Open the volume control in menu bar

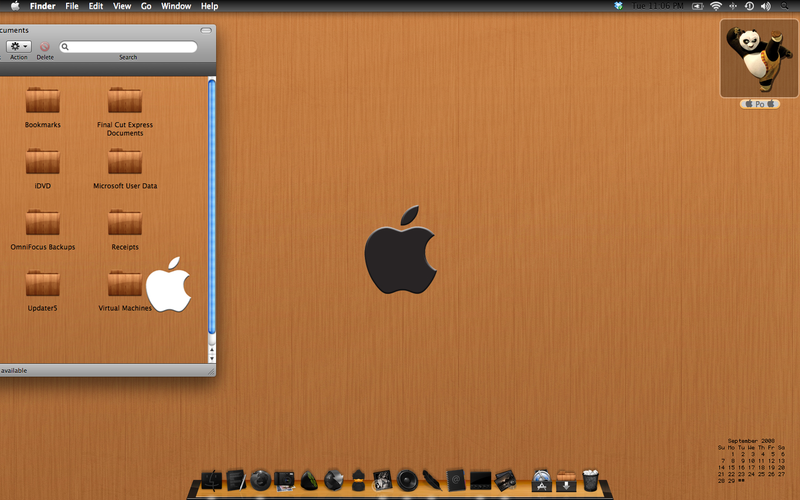(x=766, y=6)
